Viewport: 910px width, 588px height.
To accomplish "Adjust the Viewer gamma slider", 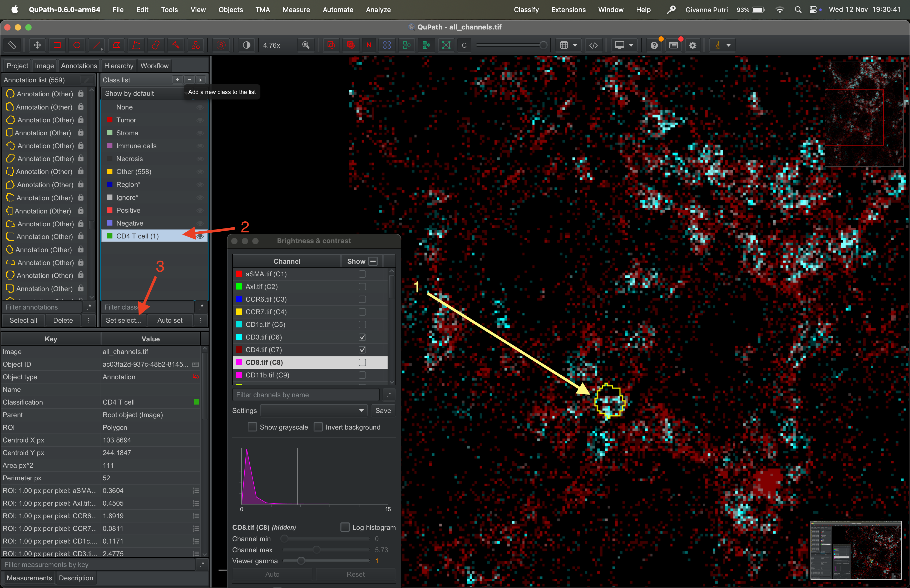I will 301,561.
